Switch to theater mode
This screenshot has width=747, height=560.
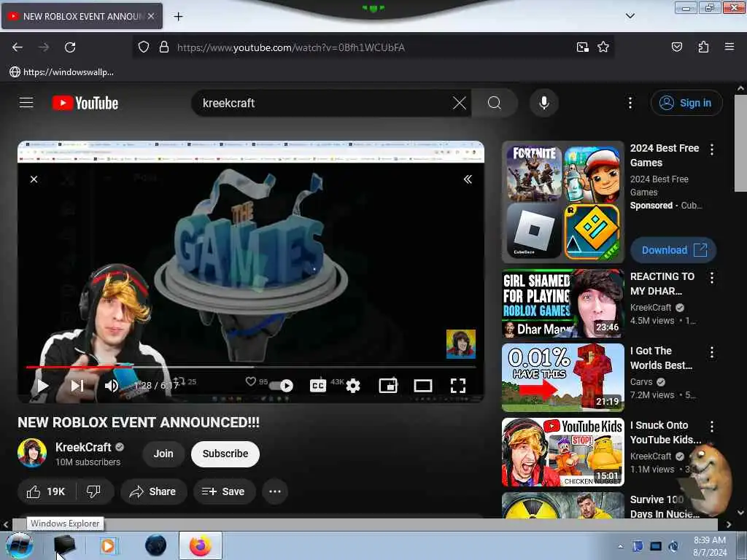tap(422, 386)
